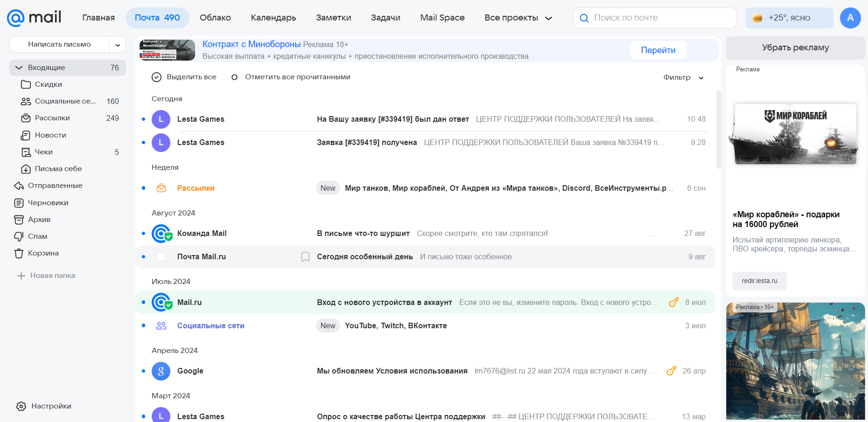Toggle unread dot on Google email
Image resolution: width=868 pixels, height=422 pixels.
143,371
